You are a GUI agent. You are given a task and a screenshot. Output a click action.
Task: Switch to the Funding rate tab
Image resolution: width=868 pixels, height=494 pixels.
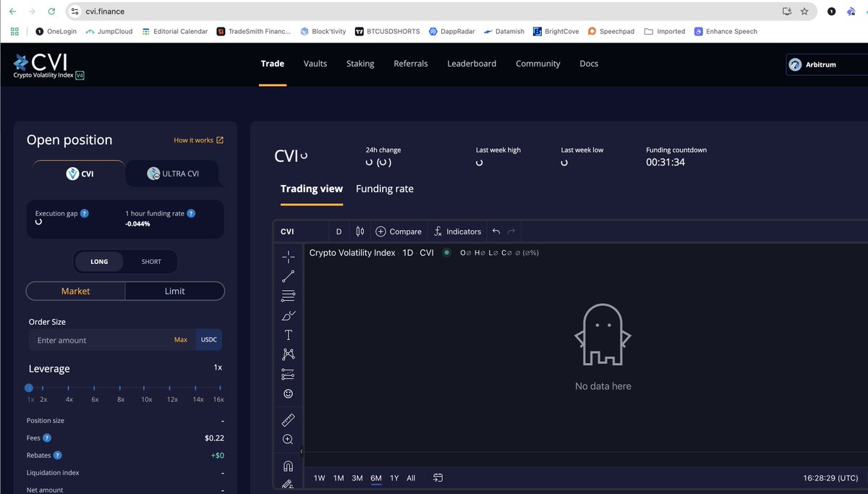385,189
